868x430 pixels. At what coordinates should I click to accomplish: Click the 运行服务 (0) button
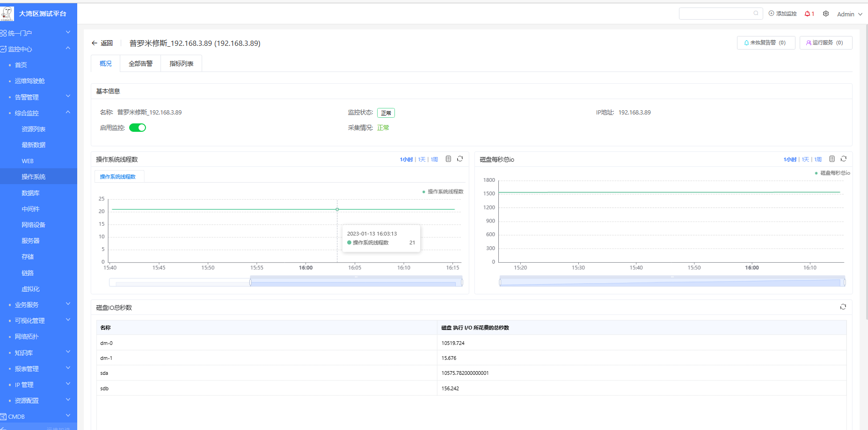826,43
